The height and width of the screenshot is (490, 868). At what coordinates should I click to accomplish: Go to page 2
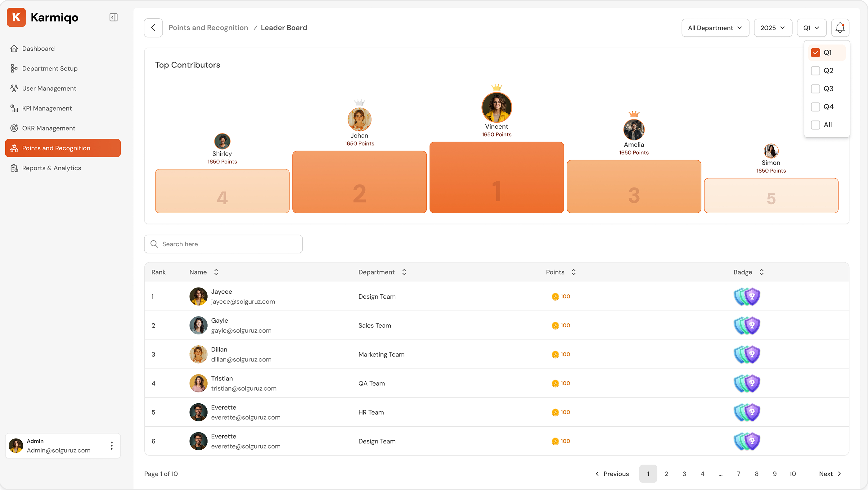coord(666,474)
